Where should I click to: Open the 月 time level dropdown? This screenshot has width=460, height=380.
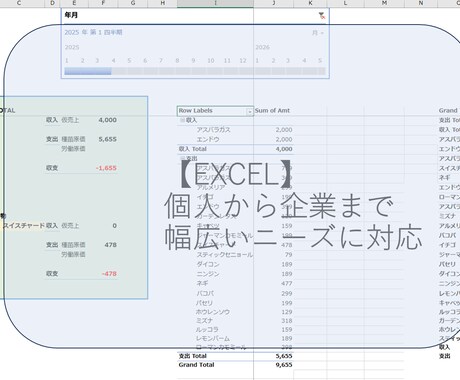(318, 33)
